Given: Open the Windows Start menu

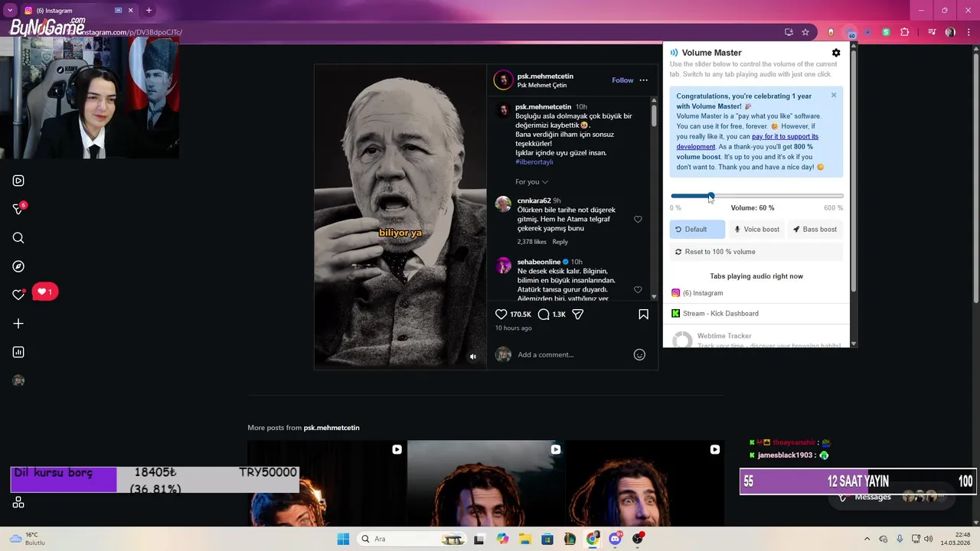Looking at the screenshot, I should 343,539.
